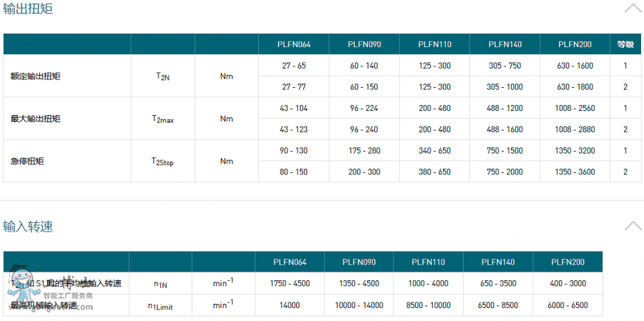Screen dimensions: 644x321
Task: Click the 1008 - 2880 torque value
Action: tap(575, 129)
